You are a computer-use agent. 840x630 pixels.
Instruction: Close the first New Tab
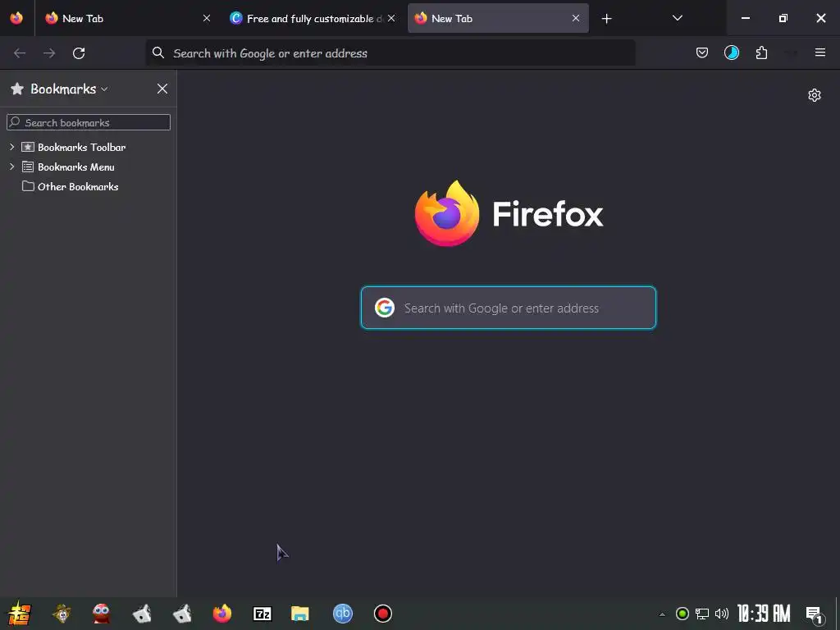(x=206, y=18)
